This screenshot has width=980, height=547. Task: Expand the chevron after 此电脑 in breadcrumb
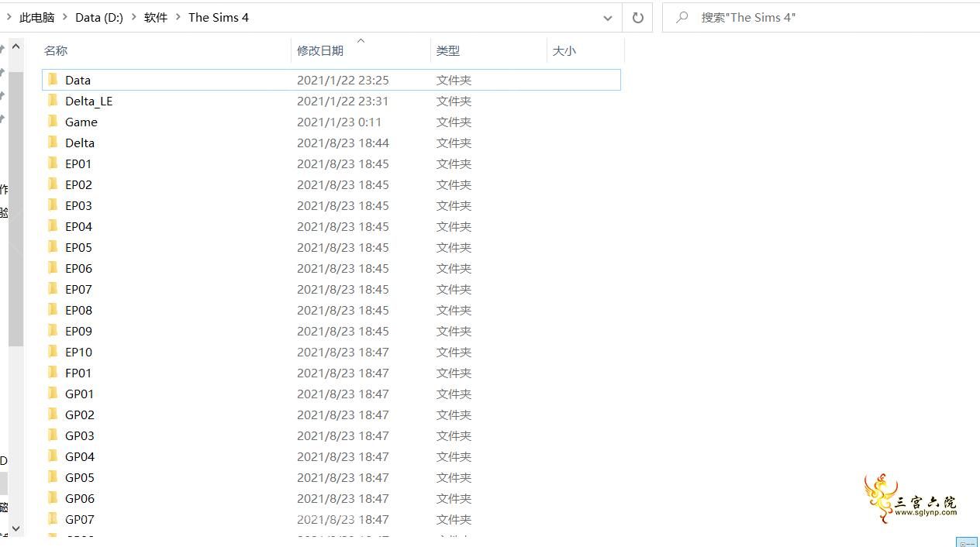coord(65,17)
